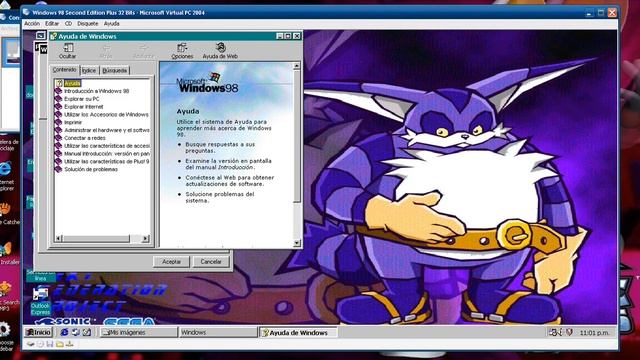
Task: Click the Aceptar button in background dialog
Action: pos(171,262)
